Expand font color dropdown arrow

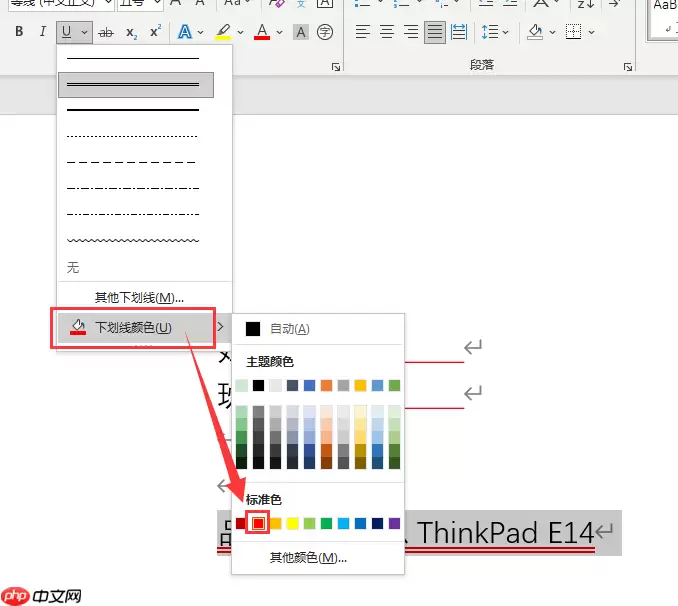pyautogui.click(x=279, y=32)
